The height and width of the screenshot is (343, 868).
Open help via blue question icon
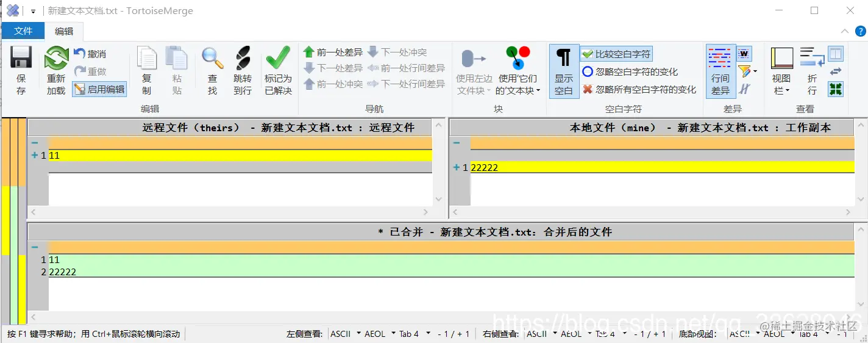point(860,31)
